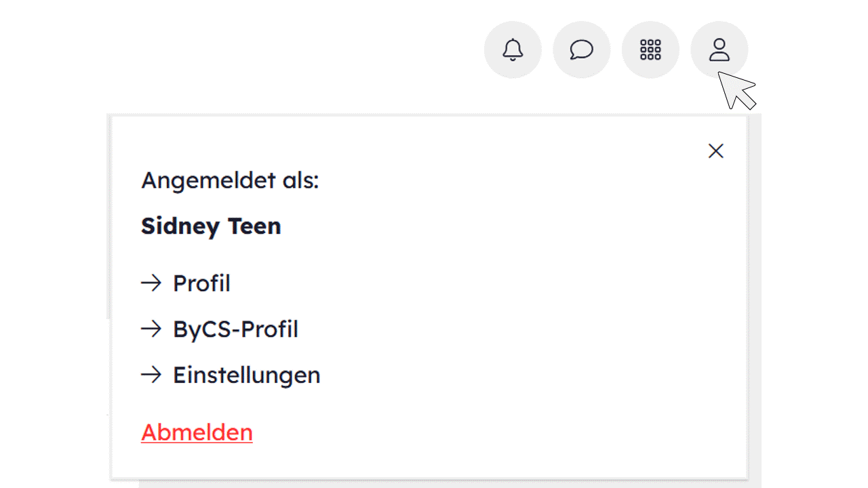This screenshot has height=488, width=868.
Task: Click the arrow beside Einstellungen
Action: 151,375
